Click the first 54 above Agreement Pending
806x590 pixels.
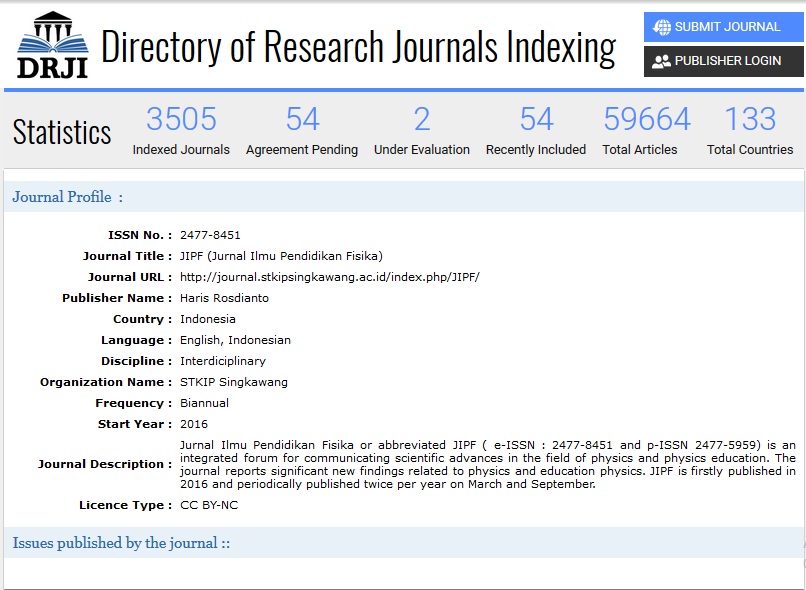[303, 119]
